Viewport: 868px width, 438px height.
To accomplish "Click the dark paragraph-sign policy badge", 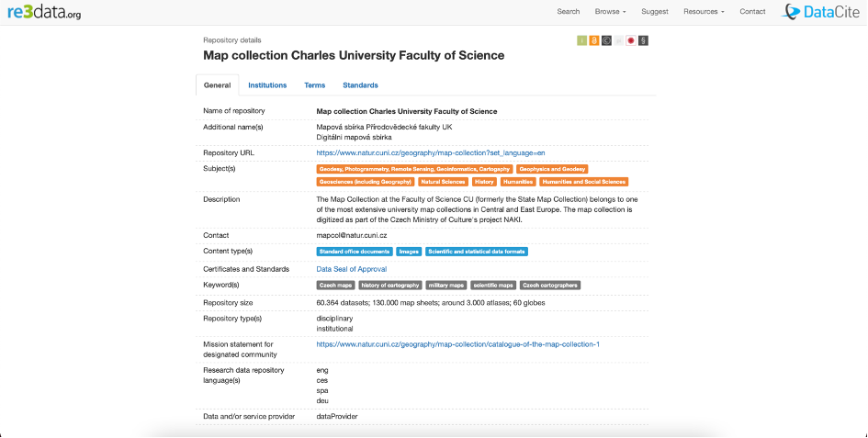I will (x=643, y=40).
